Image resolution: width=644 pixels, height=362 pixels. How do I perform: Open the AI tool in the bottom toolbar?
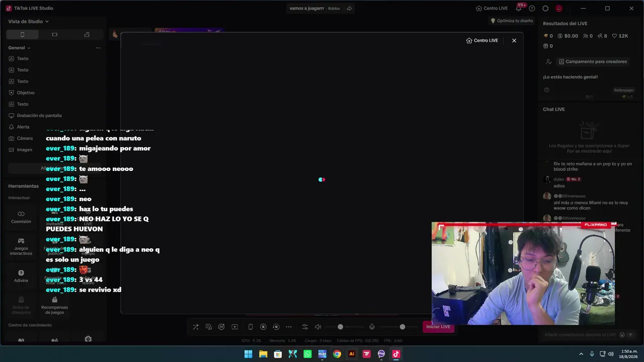point(221,327)
